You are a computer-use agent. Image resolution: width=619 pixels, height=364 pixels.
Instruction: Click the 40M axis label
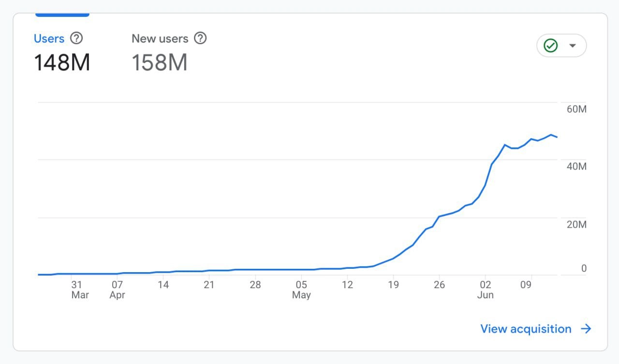click(576, 166)
